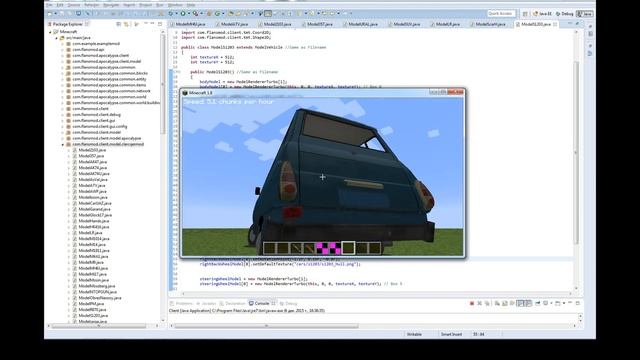Switch to the Debug perspective
The width and height of the screenshot is (640, 360).
[x=565, y=14]
